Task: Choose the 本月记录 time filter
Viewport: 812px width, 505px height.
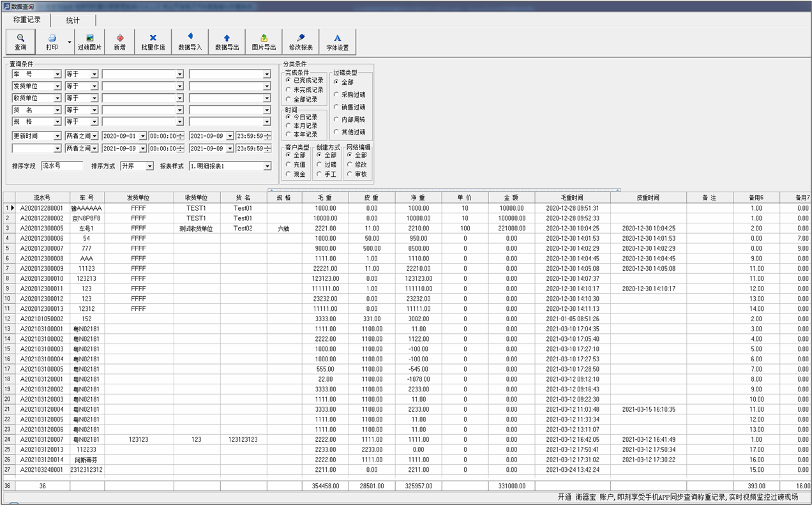Action: (x=289, y=126)
